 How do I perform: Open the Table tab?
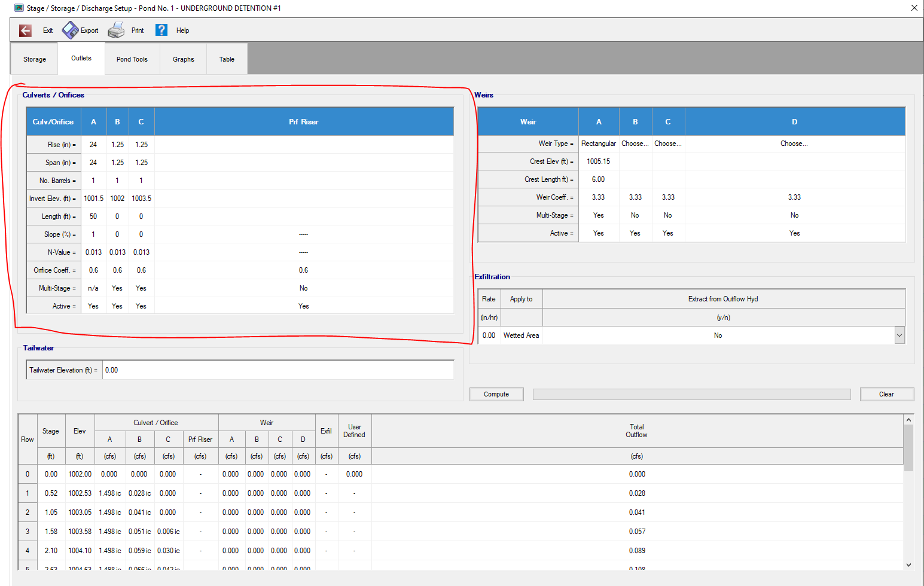(227, 59)
